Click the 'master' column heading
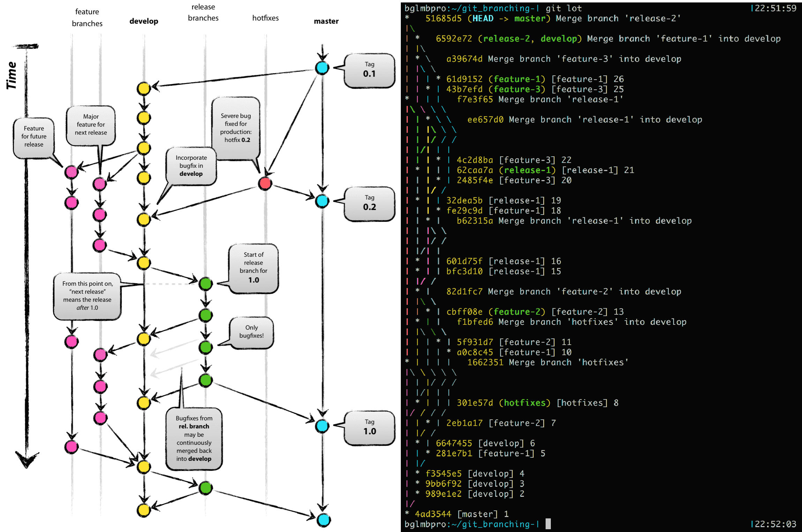 pos(326,21)
